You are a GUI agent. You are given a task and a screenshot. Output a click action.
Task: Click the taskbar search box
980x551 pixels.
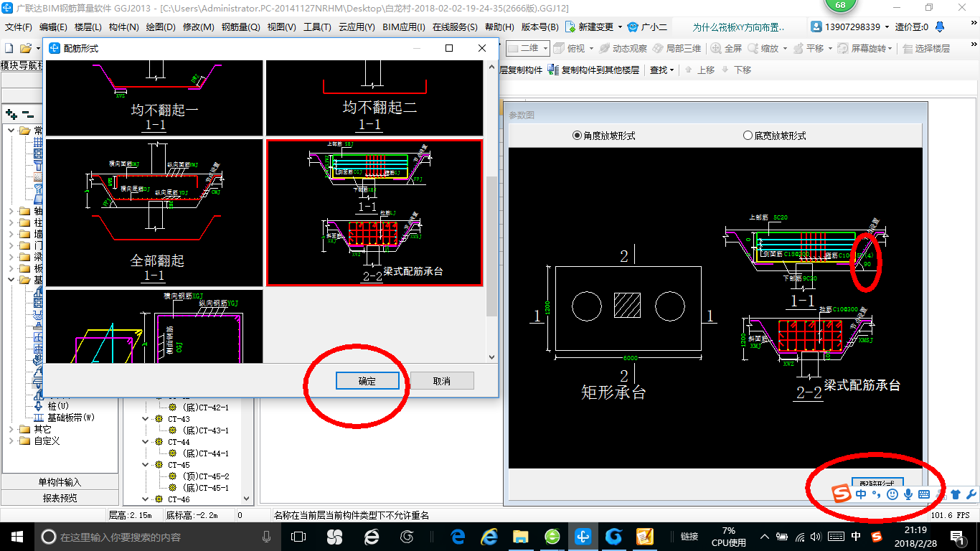[x=158, y=536]
